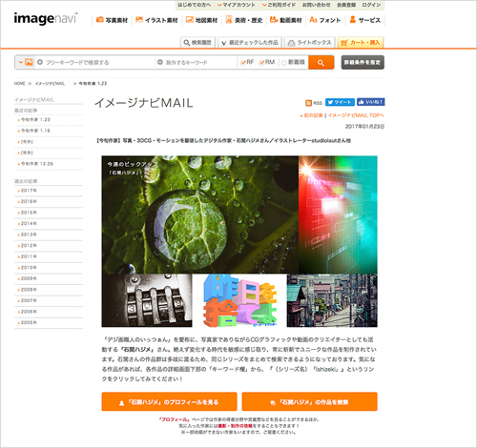The image size is (477, 448).
Task: Expand the My Account dropdown
Action: [x=237, y=5]
